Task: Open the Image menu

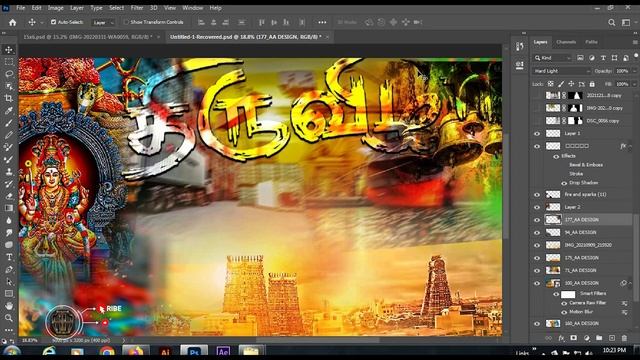Action: (56, 8)
